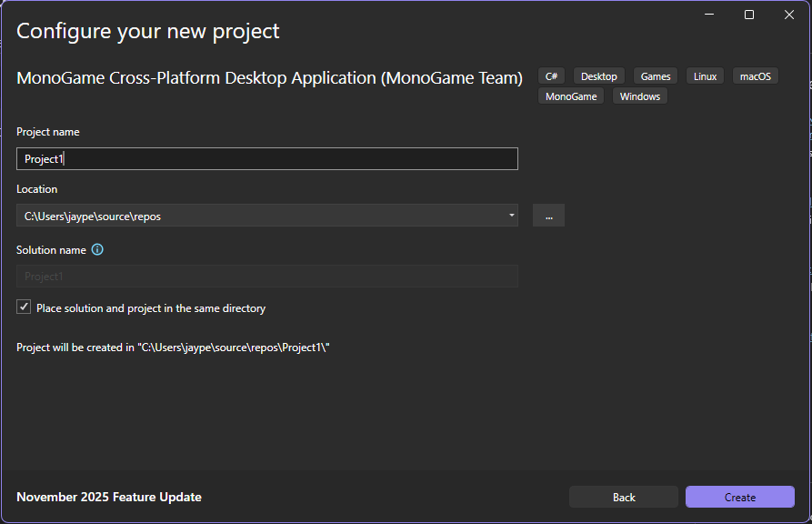812x524 pixels.
Task: Click the browse location ellipsis button
Action: 548,216
